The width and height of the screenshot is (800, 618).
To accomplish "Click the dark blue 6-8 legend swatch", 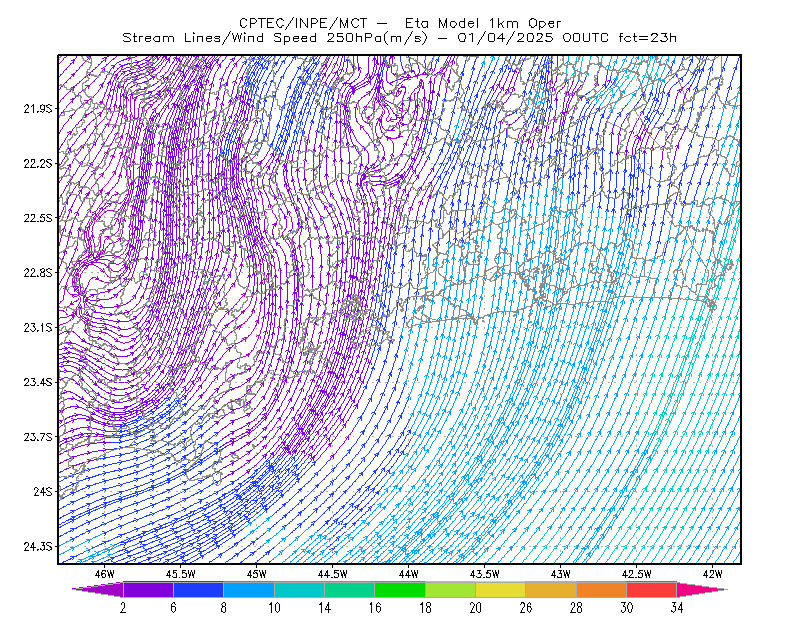I will 198,589.
